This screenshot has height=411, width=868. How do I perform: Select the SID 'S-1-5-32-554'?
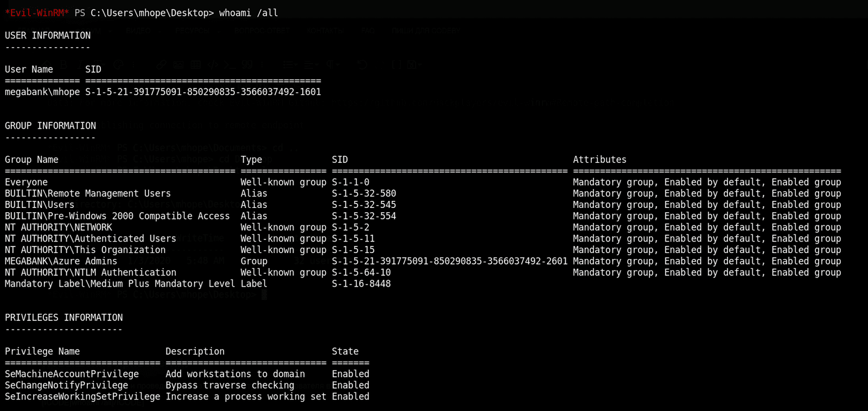[x=364, y=216]
